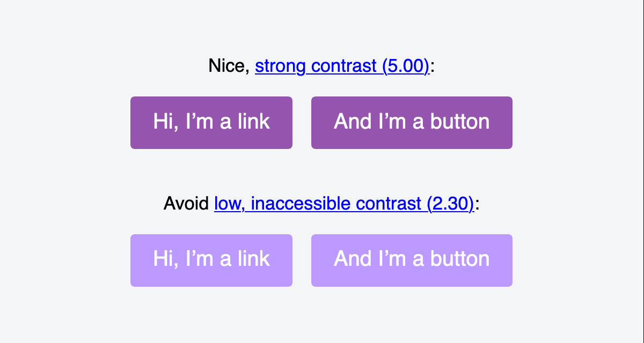Click the dark purple "And I'm a button" button
The height and width of the screenshot is (343, 644).
(x=412, y=123)
